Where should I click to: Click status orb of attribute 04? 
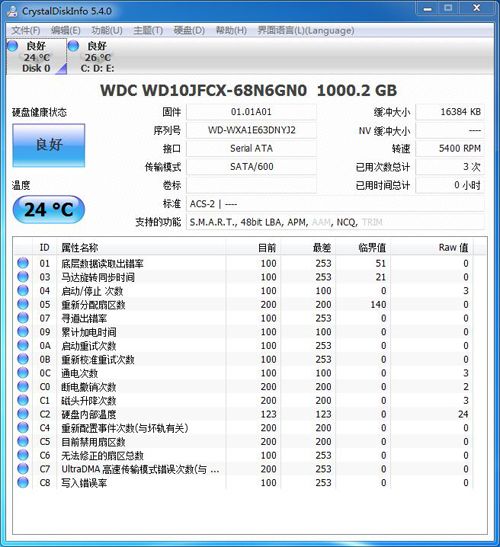coord(23,290)
